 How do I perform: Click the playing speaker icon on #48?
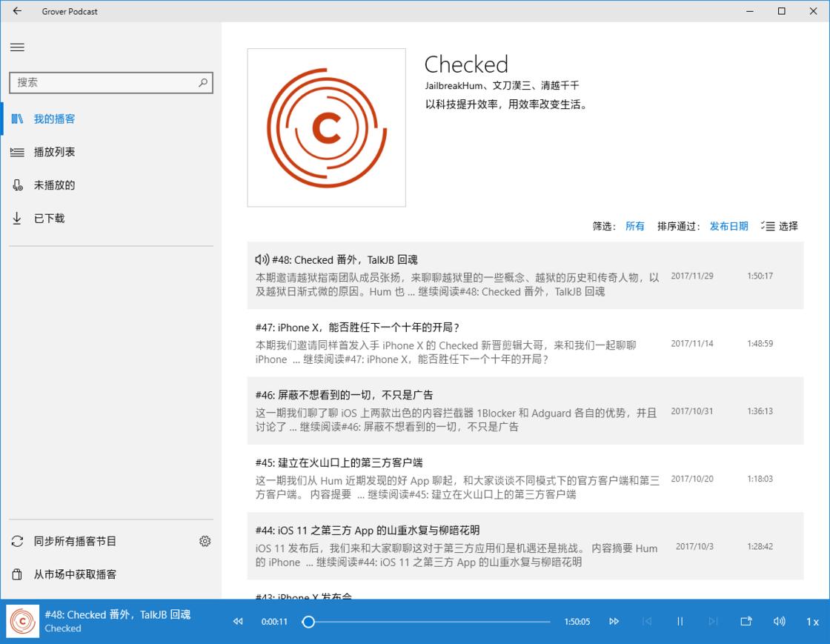coord(262,259)
